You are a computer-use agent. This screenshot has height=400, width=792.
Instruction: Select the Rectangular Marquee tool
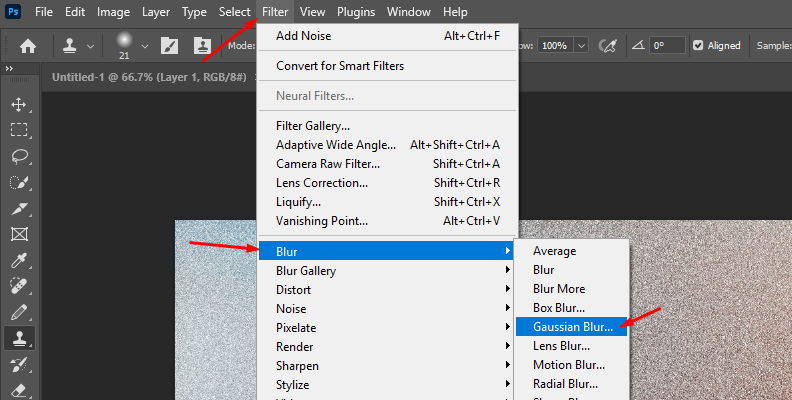point(19,130)
